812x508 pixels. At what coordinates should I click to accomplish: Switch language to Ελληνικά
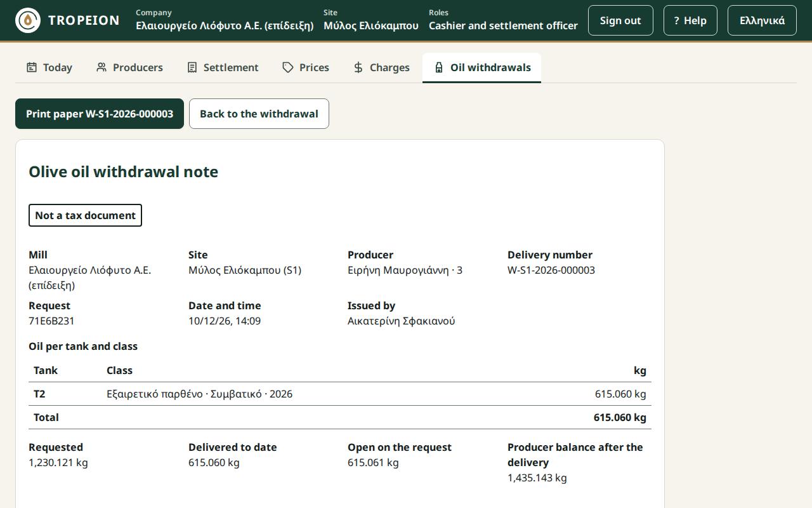click(762, 20)
